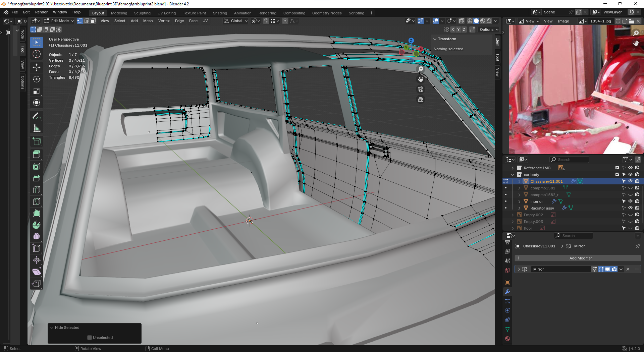Screen dimensions: 644x352
Task: Select the Rotate tool
Action: [37, 79]
